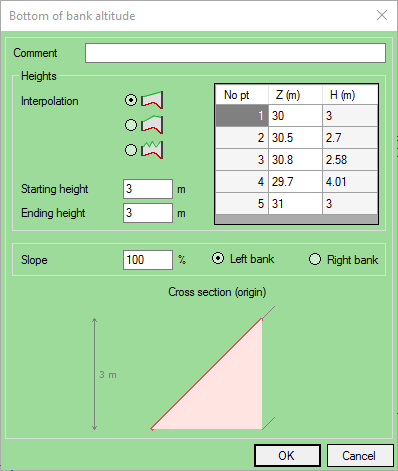Close the Bottom of bank altitude window
This screenshot has width=398, height=471.
click(x=382, y=15)
